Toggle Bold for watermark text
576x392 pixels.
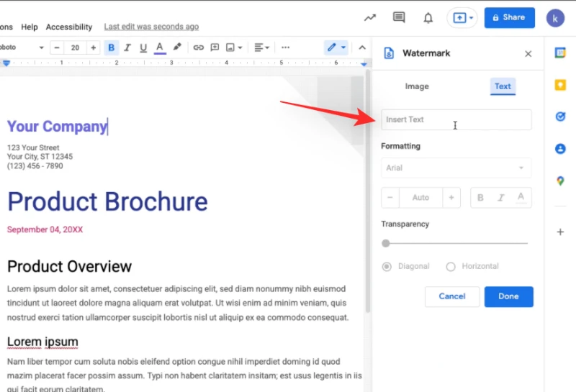(480, 198)
